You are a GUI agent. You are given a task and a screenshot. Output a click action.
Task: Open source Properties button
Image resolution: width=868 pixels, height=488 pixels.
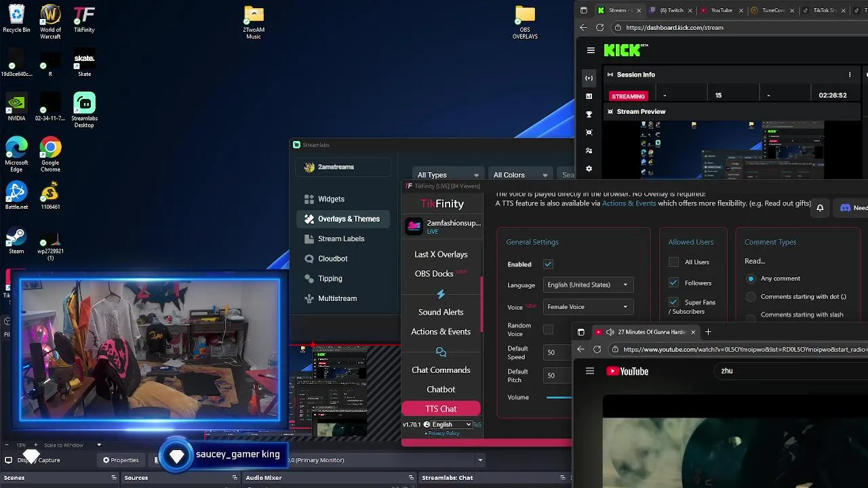coord(121,460)
